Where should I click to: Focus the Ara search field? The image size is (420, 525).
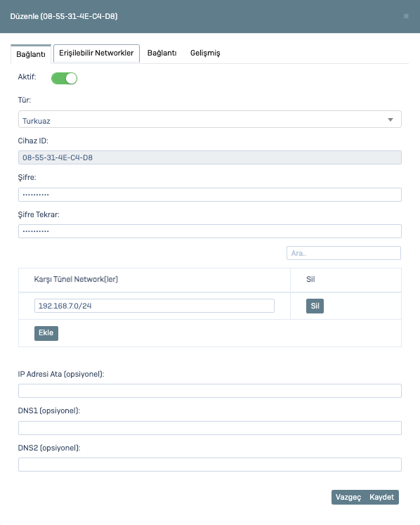tap(343, 253)
